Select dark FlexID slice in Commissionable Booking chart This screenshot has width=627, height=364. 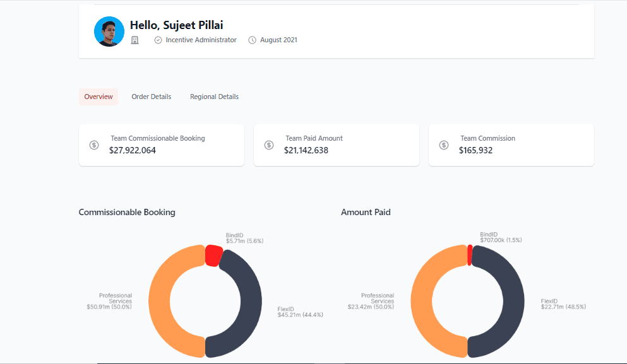(x=250, y=302)
